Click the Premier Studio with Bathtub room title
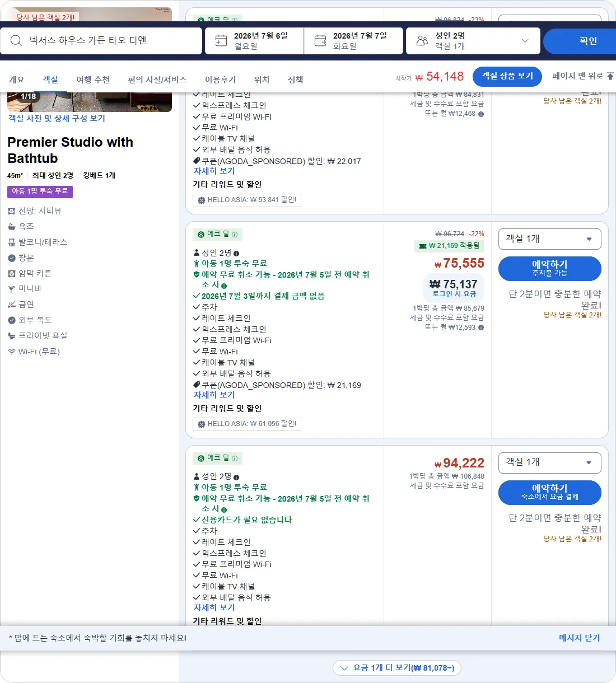Screen dimensions: 616x683 (71, 150)
